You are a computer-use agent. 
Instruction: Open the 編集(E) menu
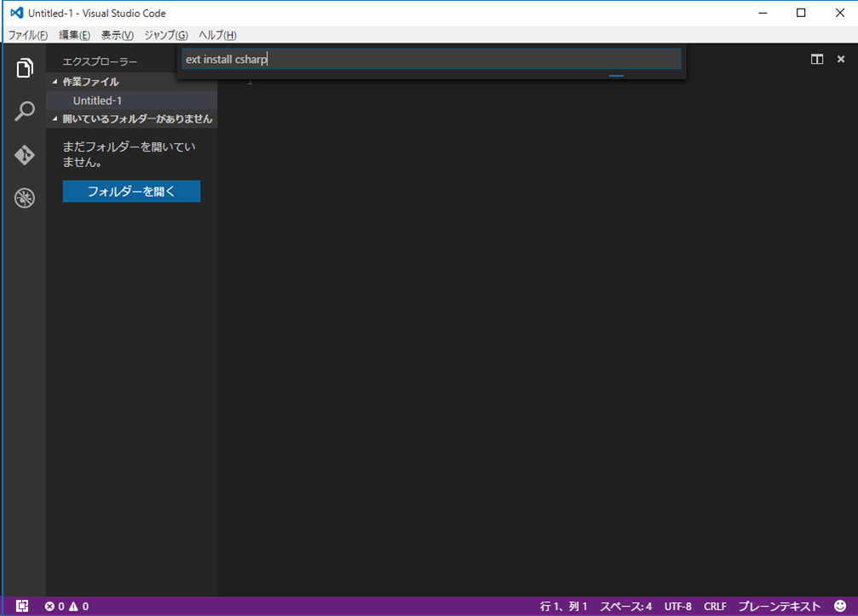[x=74, y=35]
